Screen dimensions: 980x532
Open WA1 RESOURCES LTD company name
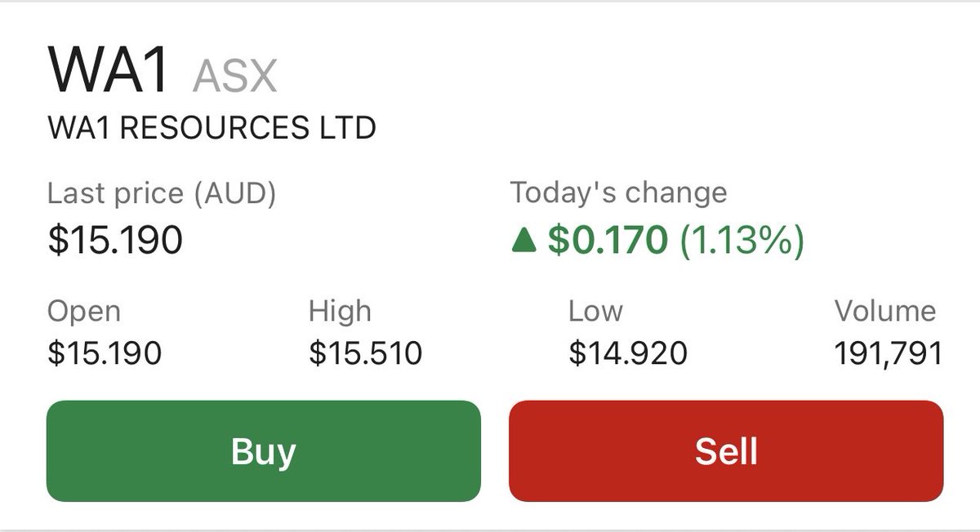tap(212, 128)
